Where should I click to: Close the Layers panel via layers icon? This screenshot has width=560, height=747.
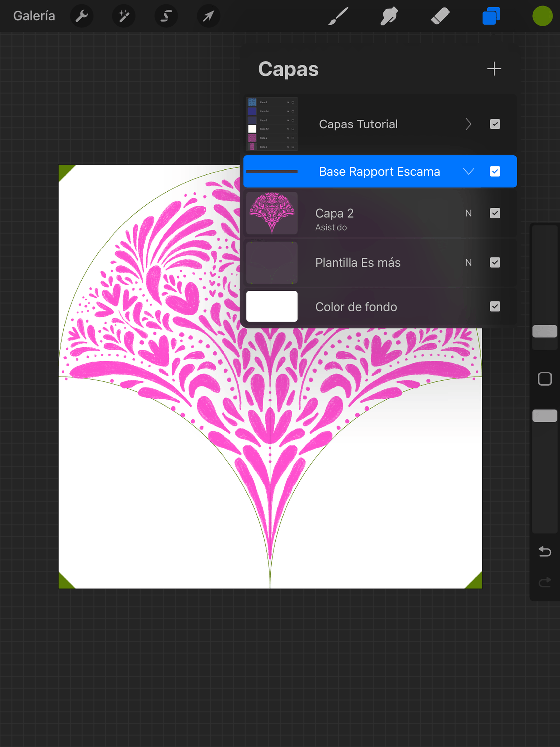tap(491, 16)
